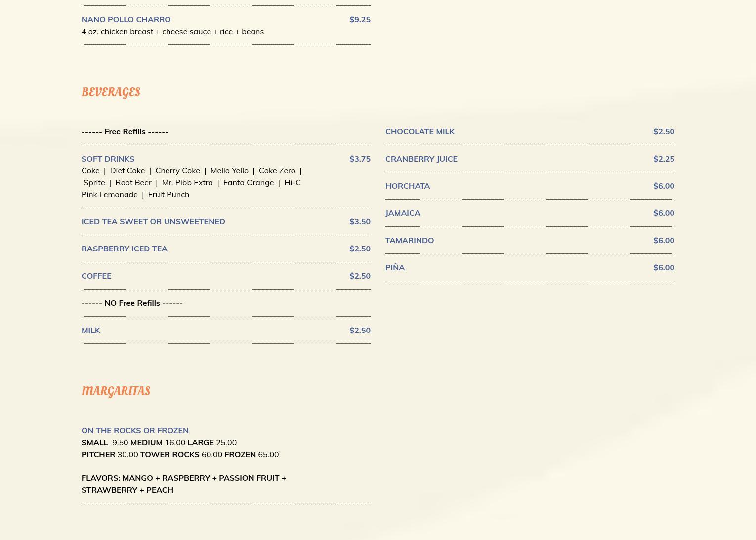756x540 pixels.
Task: Click the Milk menu item
Action: [91, 330]
